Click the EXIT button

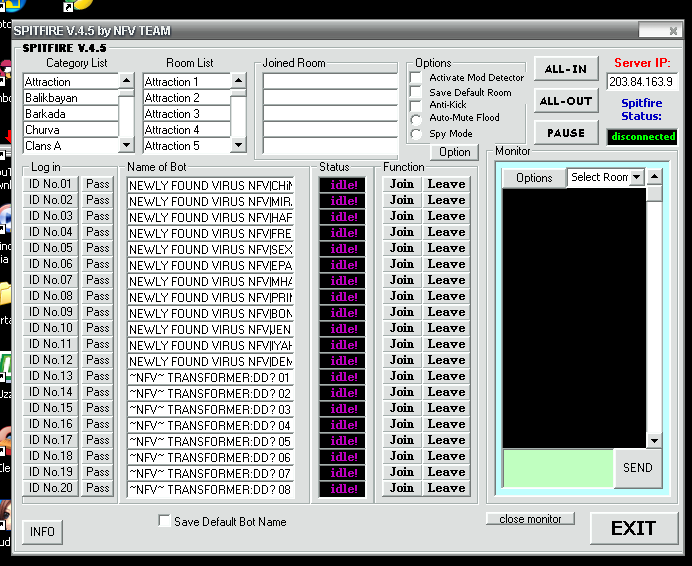tap(634, 528)
